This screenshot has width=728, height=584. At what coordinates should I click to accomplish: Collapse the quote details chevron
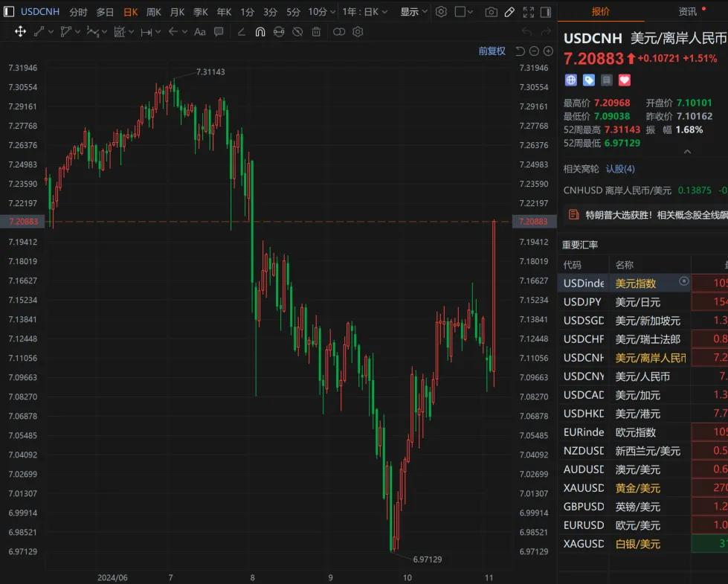click(687, 151)
